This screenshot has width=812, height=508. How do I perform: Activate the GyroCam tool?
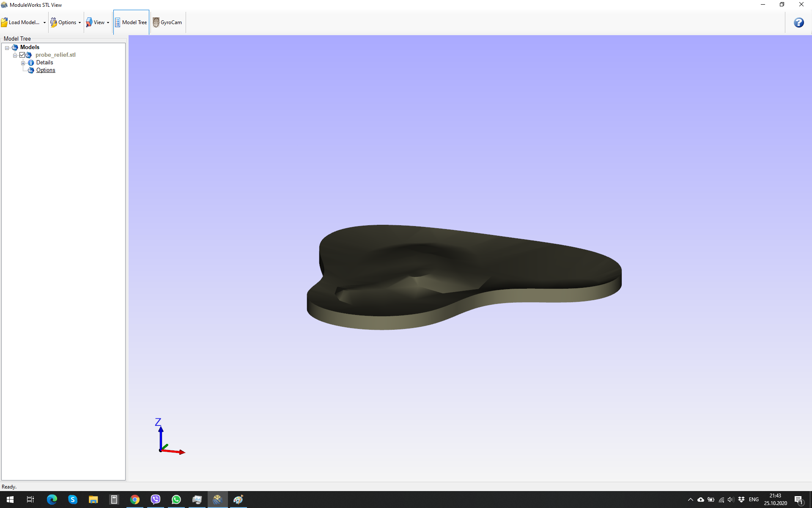tap(167, 22)
